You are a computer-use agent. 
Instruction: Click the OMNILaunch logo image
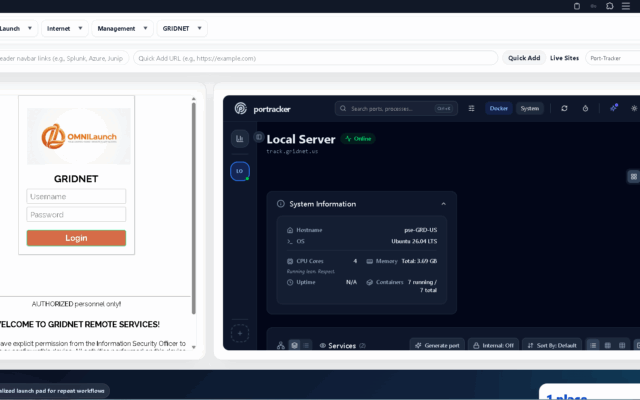pos(79,136)
